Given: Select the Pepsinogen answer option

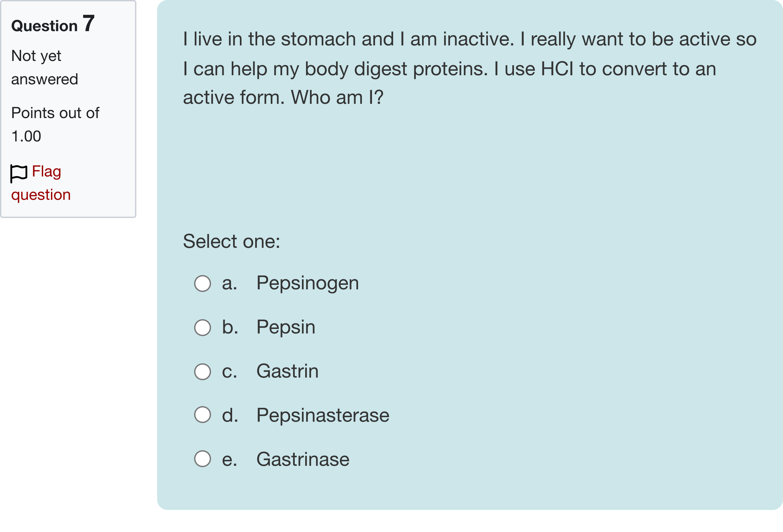Looking at the screenshot, I should [x=202, y=284].
